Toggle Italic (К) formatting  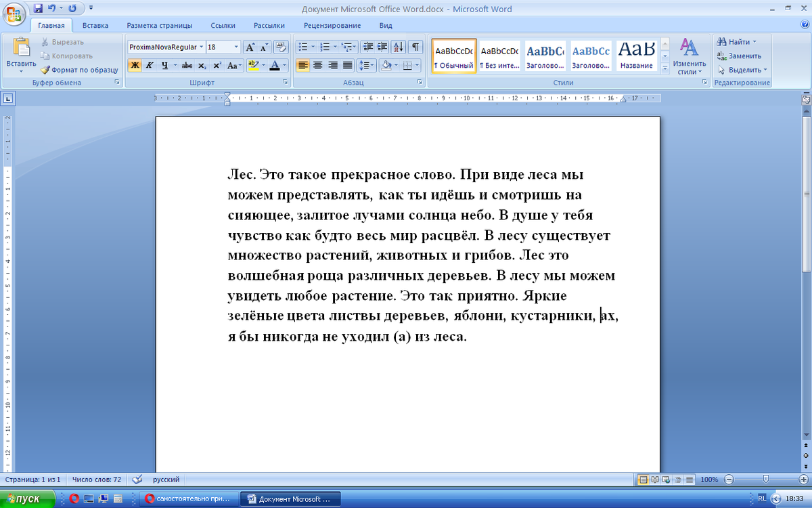pyautogui.click(x=150, y=66)
